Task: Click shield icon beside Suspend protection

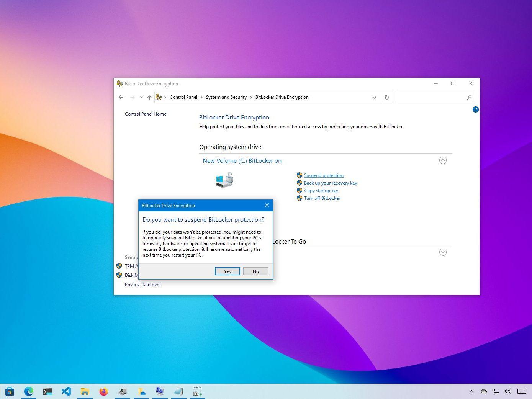Action: click(300, 175)
